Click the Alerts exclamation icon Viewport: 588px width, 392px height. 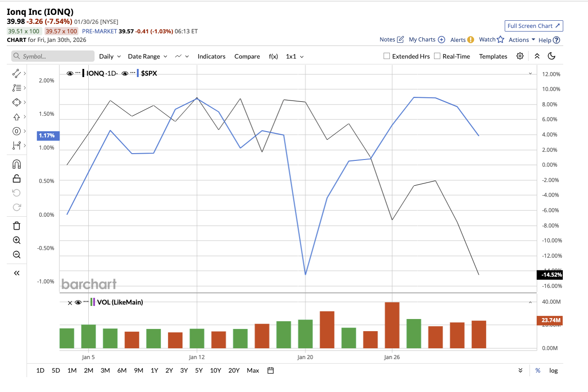pyautogui.click(x=470, y=40)
